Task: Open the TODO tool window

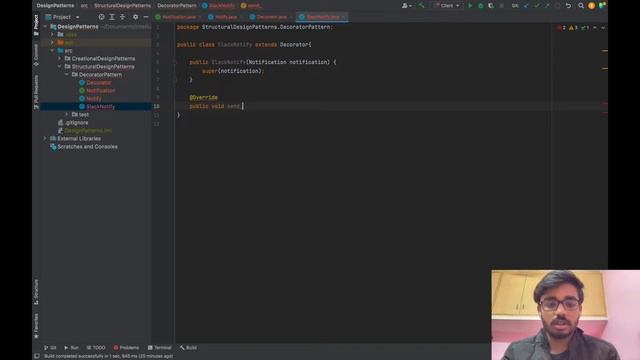Action: (x=96, y=348)
